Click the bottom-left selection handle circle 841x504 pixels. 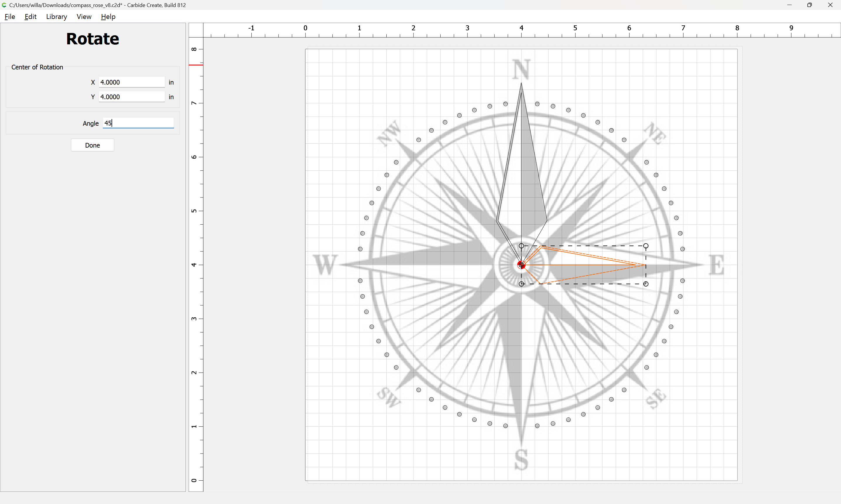pos(521,284)
